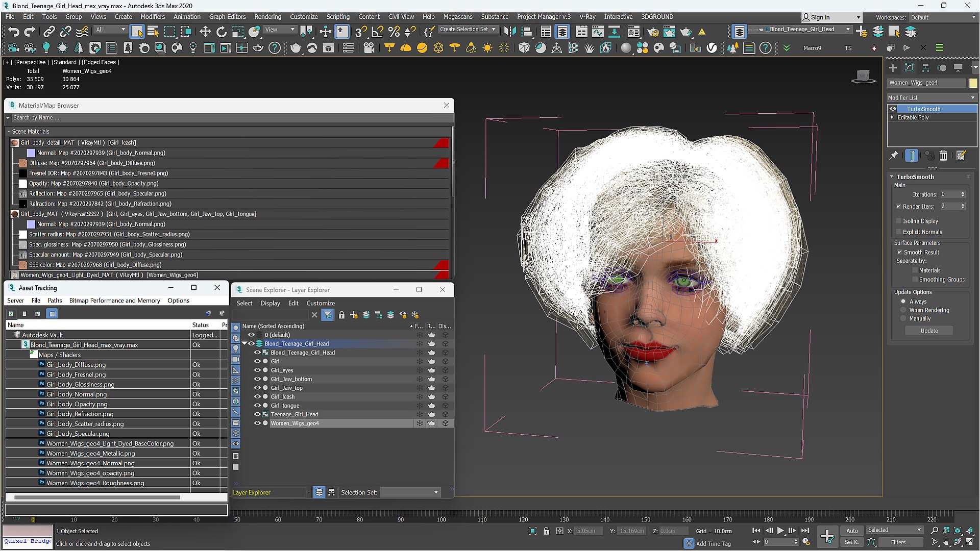Open the Graph Editors menu
The height and width of the screenshot is (551, 980).
coord(227,17)
